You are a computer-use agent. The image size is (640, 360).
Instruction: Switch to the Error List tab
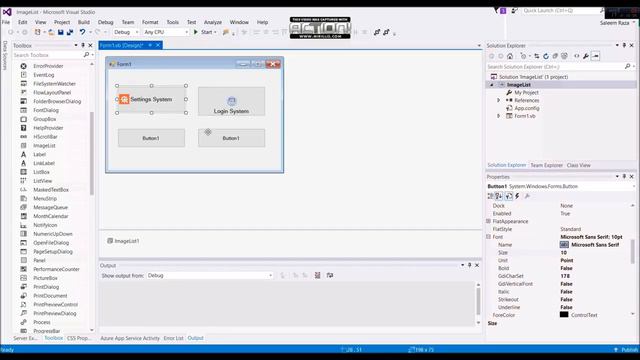173,338
